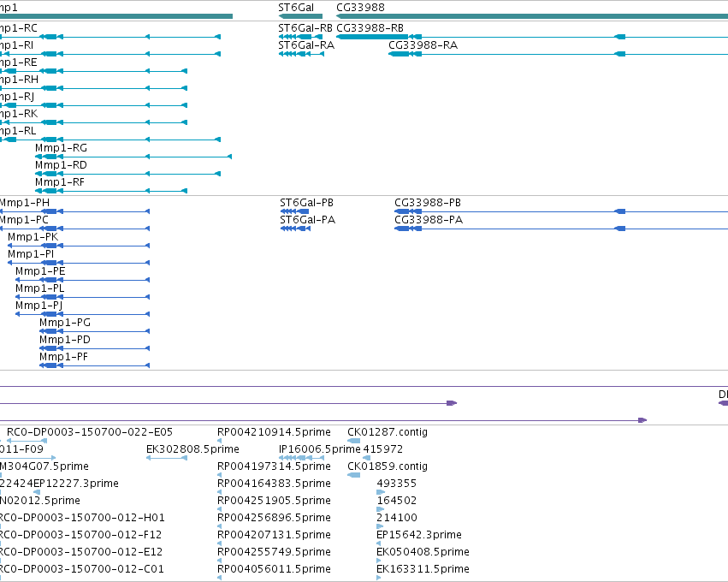728x582 pixels.
Task: Click the RC0-DP0003-150700-012-H01 label
Action: pos(81,518)
